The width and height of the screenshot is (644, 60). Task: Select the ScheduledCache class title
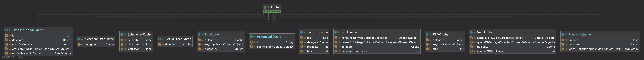139,34
